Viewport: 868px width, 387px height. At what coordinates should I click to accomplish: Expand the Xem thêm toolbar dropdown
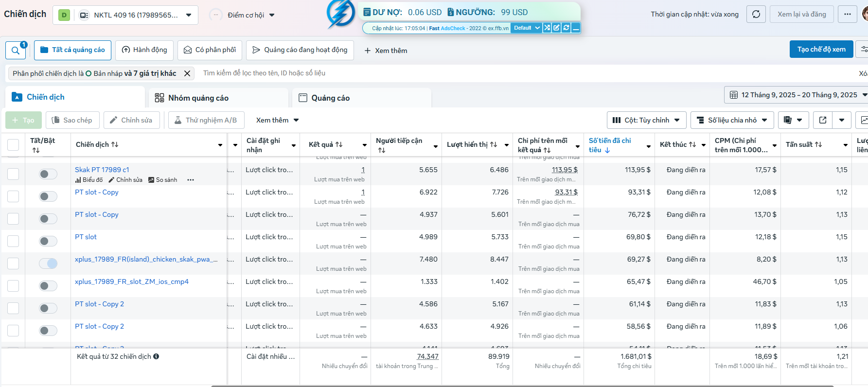point(278,120)
